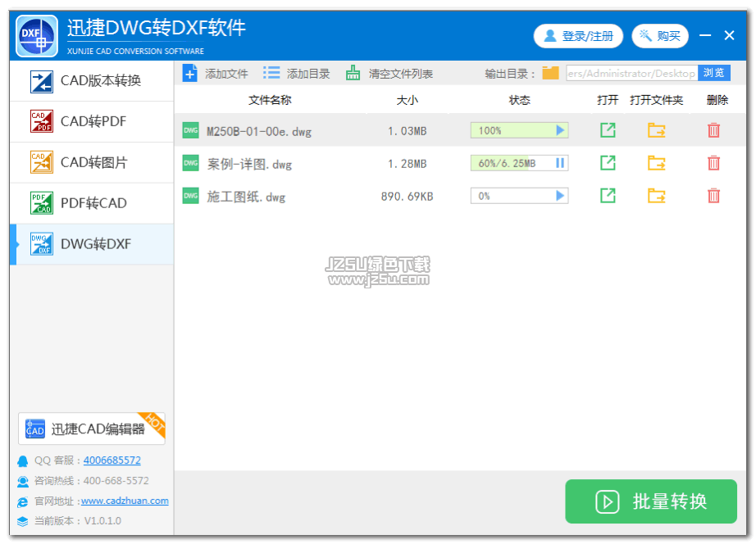Minimize the window

[x=705, y=36]
